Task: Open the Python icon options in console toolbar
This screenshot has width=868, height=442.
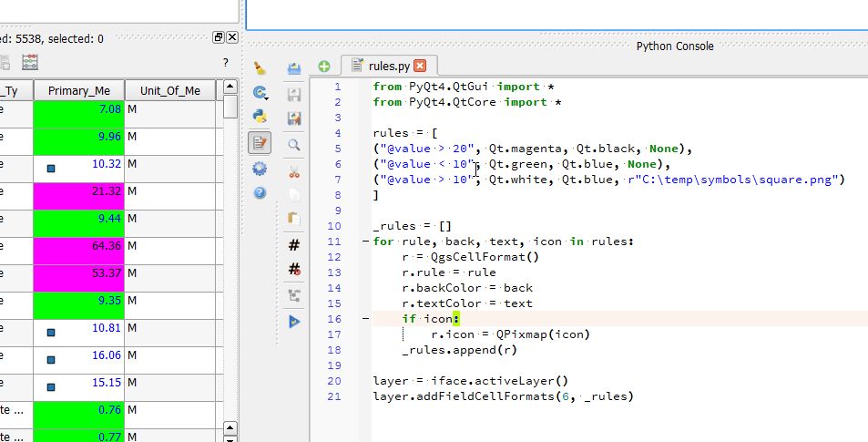Action: (260, 116)
